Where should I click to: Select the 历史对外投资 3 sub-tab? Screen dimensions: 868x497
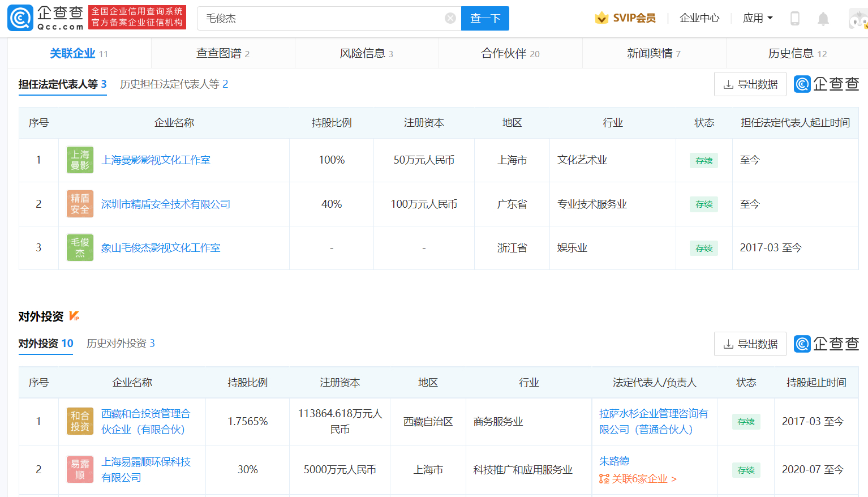tap(121, 344)
